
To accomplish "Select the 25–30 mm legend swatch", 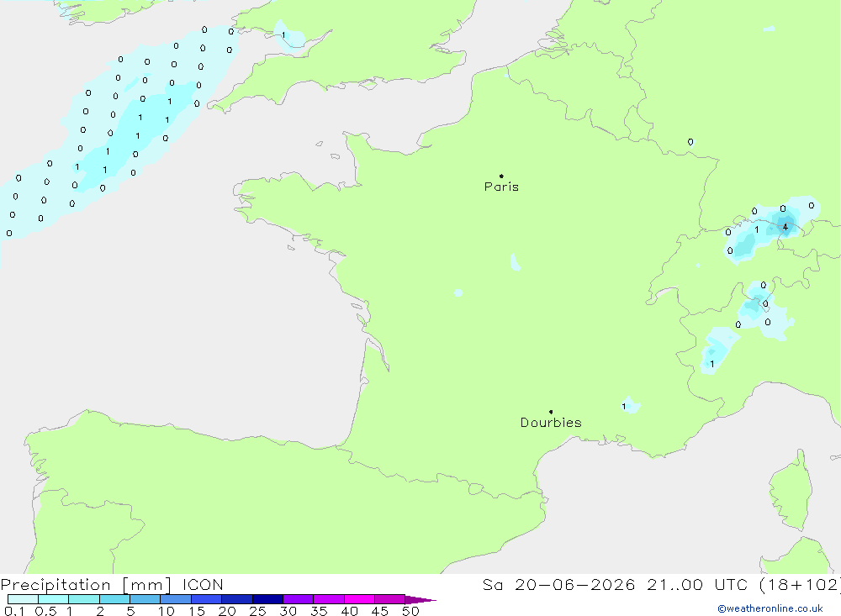I will pyautogui.click(x=267, y=599).
